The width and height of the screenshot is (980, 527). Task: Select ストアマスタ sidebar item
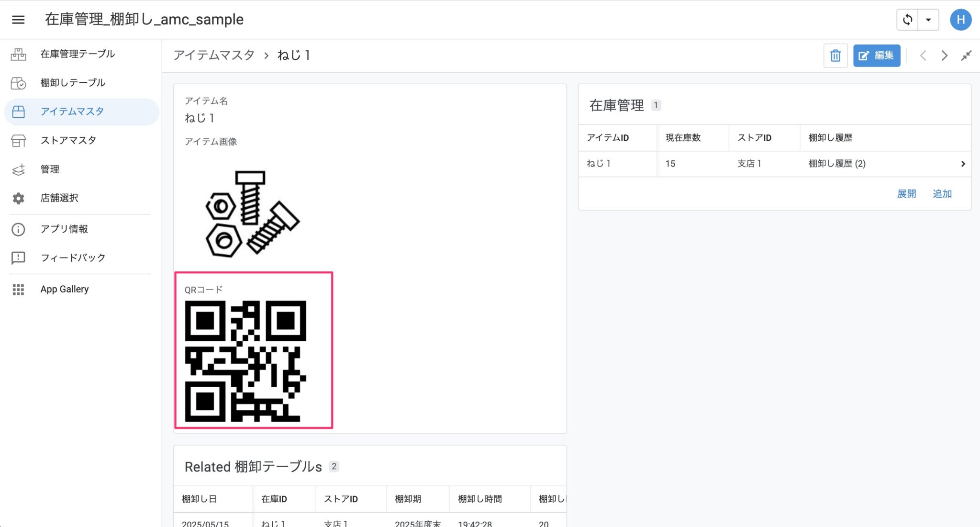click(68, 140)
